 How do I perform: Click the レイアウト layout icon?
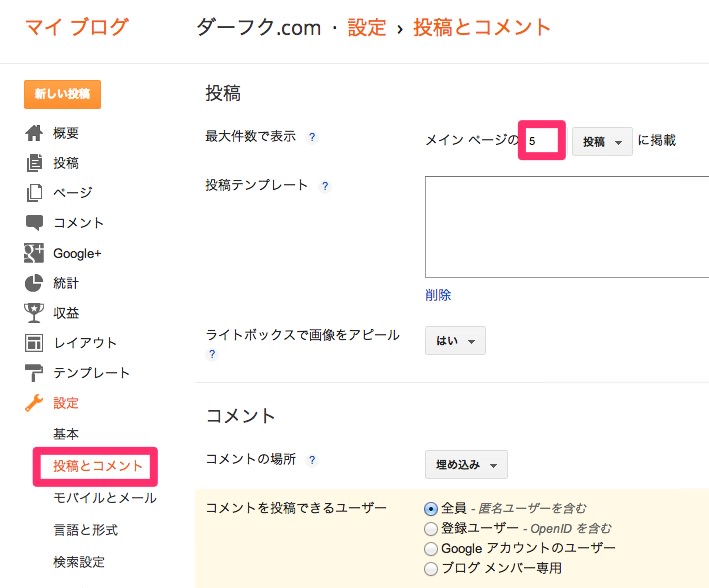[x=34, y=342]
